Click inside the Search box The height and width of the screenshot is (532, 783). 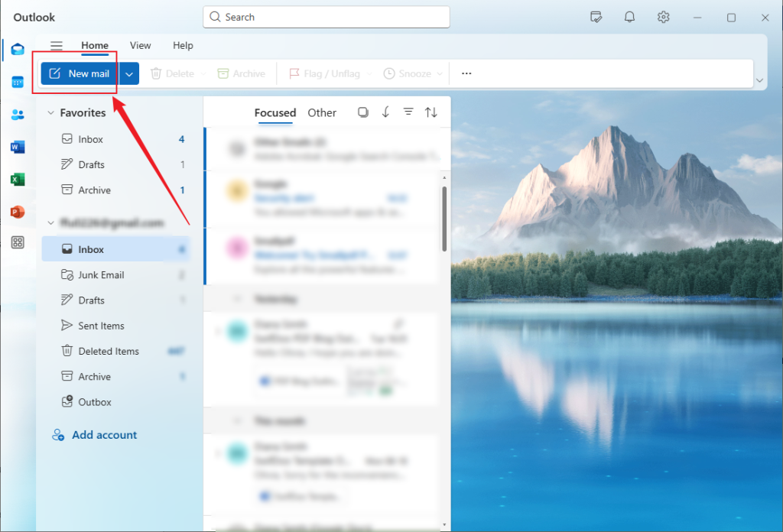pos(326,17)
